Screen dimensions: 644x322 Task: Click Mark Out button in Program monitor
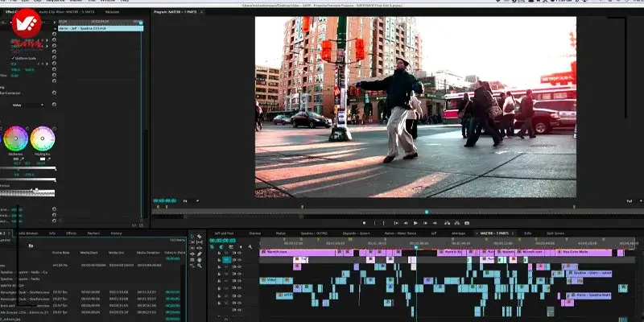click(384, 223)
